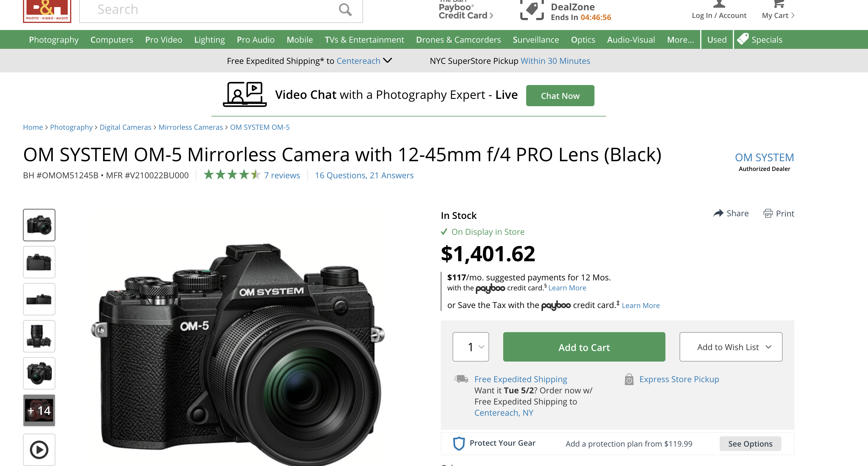Click the Add to Cart button
The height and width of the screenshot is (466, 868).
(x=584, y=347)
